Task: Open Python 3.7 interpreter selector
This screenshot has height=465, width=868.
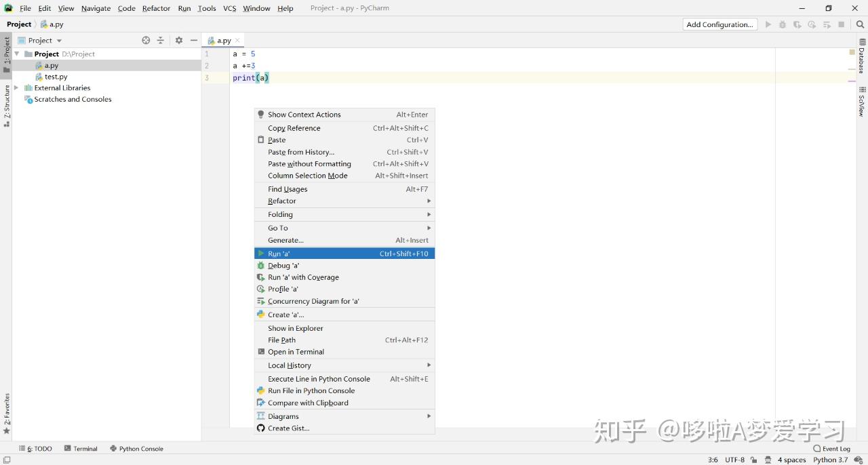Action: [830, 460]
